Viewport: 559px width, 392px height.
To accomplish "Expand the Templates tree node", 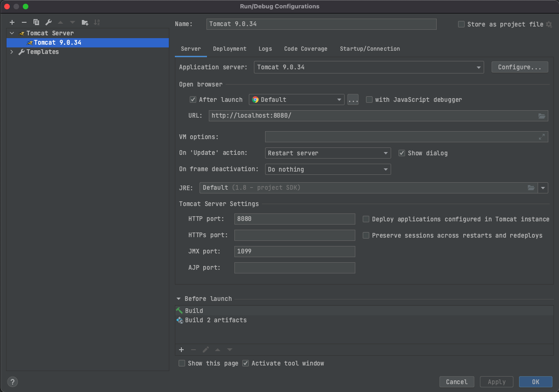I will [x=12, y=52].
